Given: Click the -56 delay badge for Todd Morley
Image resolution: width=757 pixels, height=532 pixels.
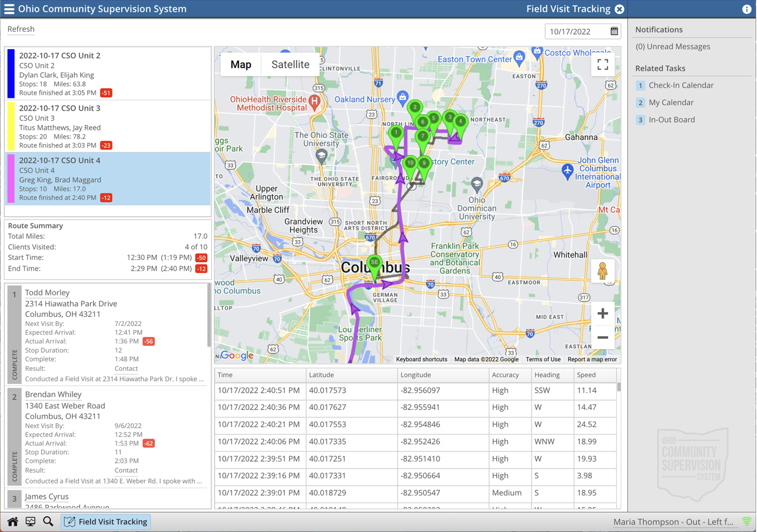Looking at the screenshot, I should [x=148, y=342].
